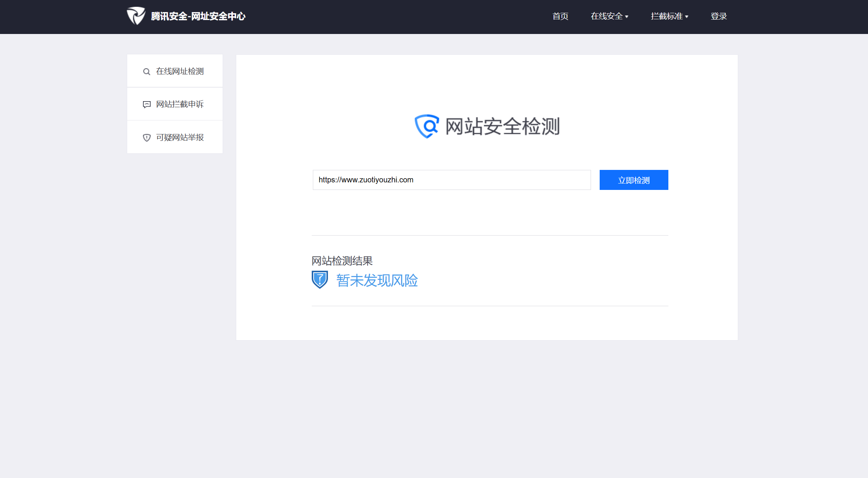Click the shield icon beside 可疑网站举报
This screenshot has height=478, width=868.
(x=147, y=137)
